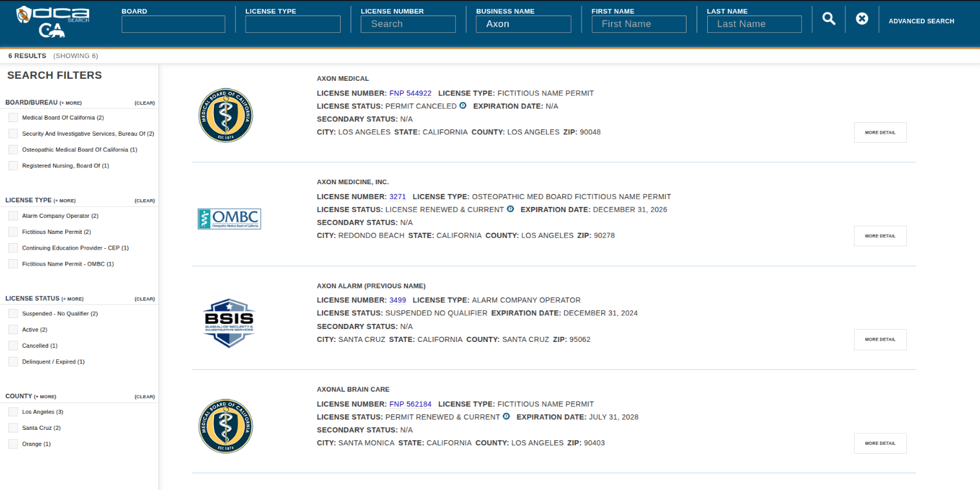Check Alarm Company Operator license type
Viewport: 980px width, 490px height.
13,216
